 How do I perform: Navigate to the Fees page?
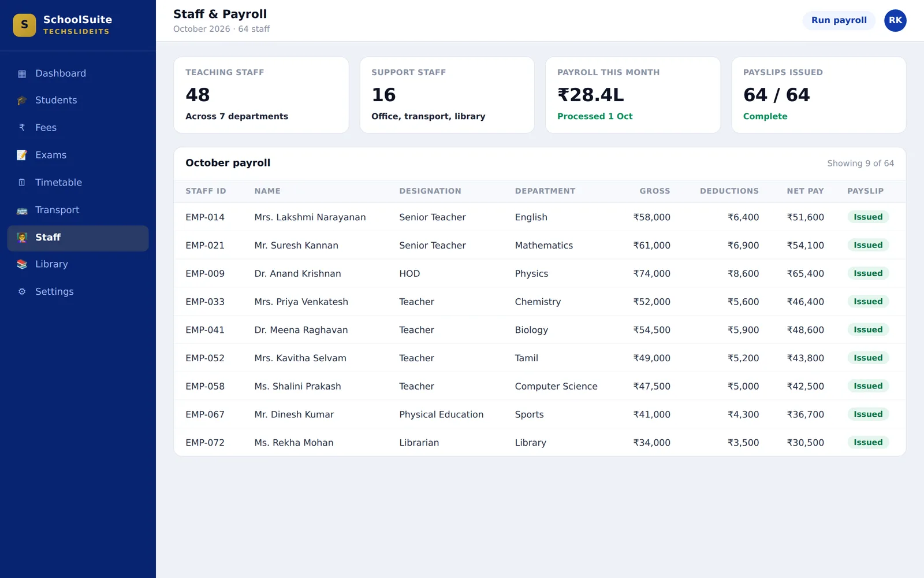[78, 128]
